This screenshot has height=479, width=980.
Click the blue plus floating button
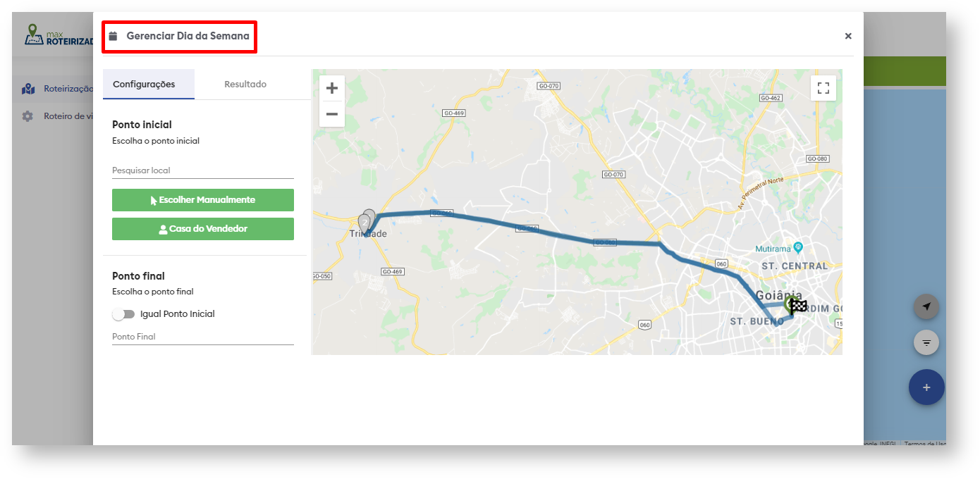(926, 387)
